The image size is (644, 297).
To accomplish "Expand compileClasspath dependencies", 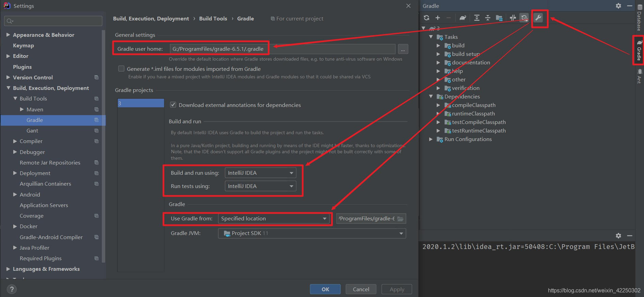I will click(x=438, y=105).
